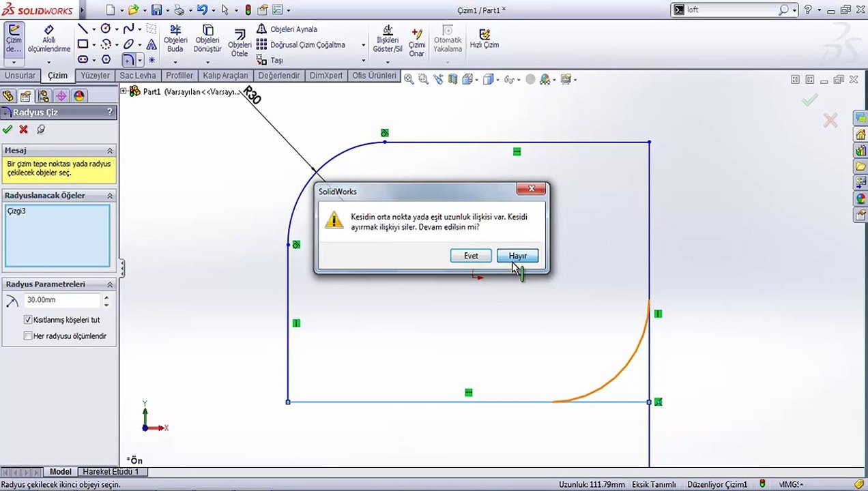Select Çizgi3 in Radyuslanacak Öğeler list
This screenshot has width=868, height=491.
[x=16, y=211]
